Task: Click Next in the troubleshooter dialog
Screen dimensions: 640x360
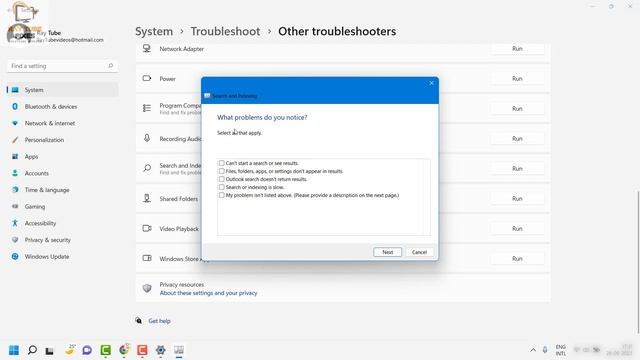Action: (387, 252)
